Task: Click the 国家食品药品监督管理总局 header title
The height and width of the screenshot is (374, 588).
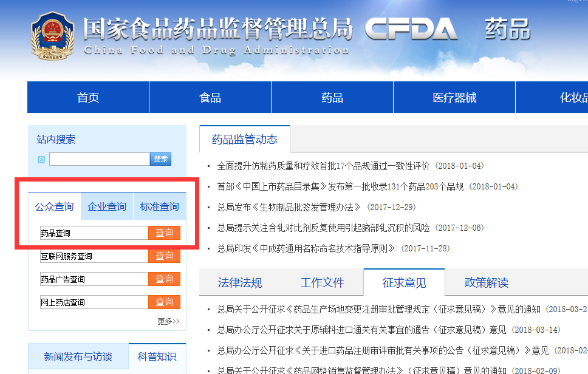Action: click(217, 29)
